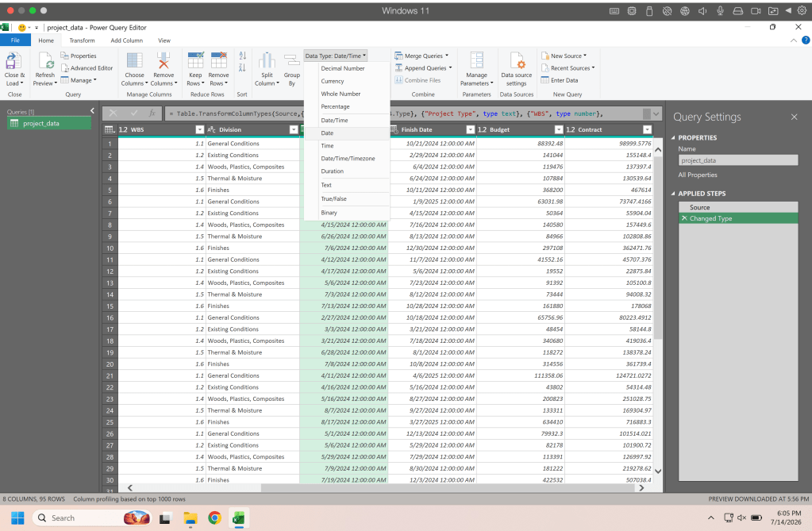Screen dimensions: 812x531
Task: Open the Division column filter dropdown
Action: coord(293,129)
